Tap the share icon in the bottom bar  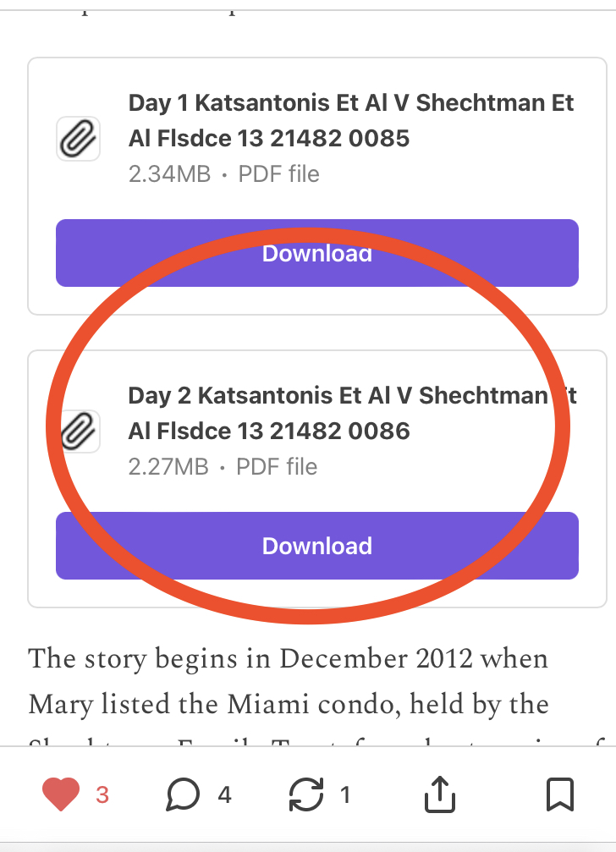tap(438, 794)
